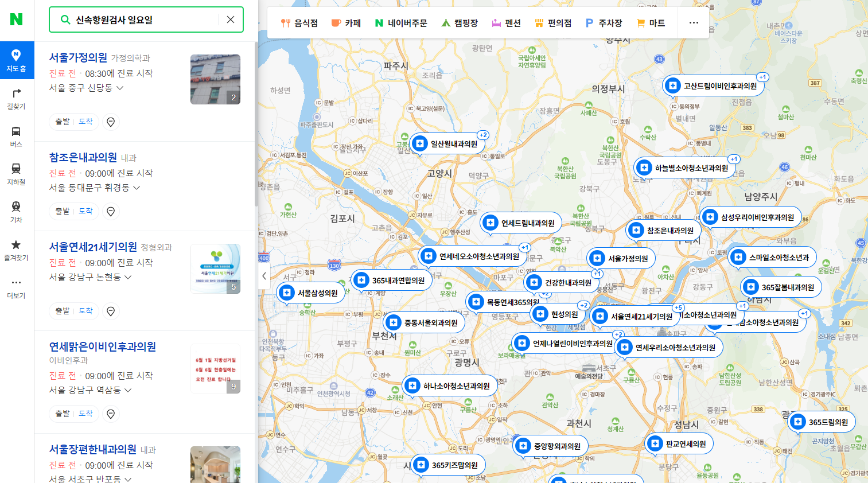Open 서울가정의원 result title
The width and height of the screenshot is (868, 483).
coord(78,57)
